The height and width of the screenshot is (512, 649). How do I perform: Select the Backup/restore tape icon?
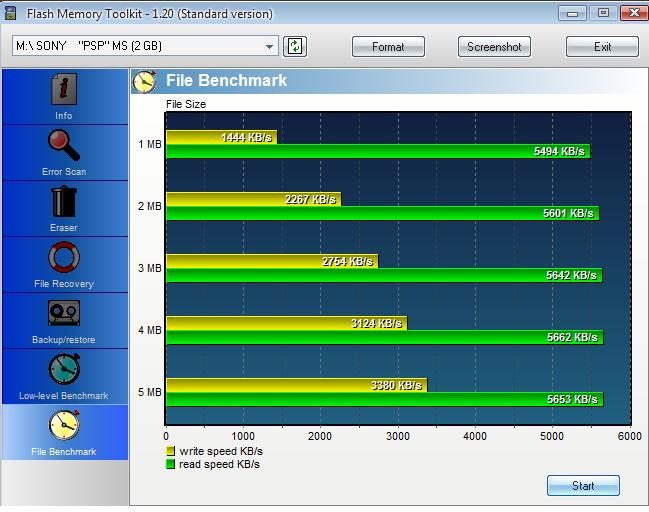[x=64, y=315]
